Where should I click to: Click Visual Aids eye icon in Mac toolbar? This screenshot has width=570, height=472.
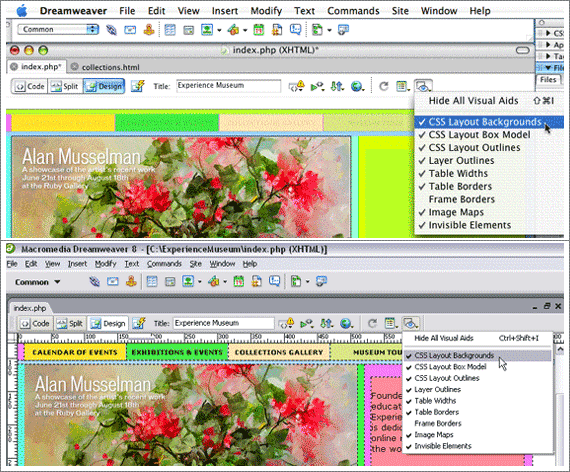[423, 87]
